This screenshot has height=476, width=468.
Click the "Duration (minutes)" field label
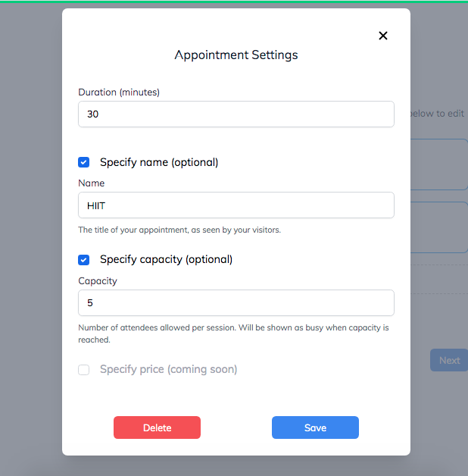[x=119, y=92]
